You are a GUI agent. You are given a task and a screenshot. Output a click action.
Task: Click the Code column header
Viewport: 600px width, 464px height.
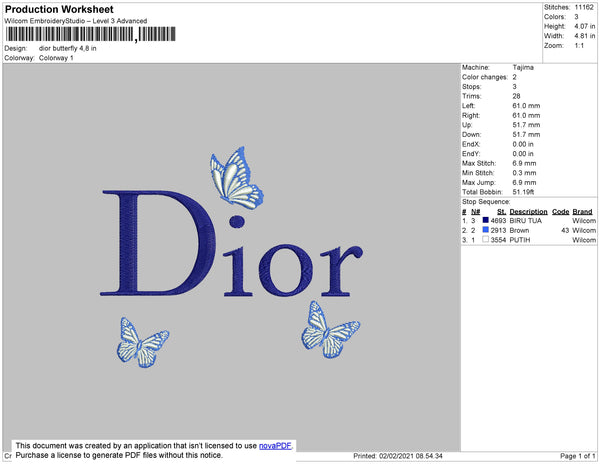pyautogui.click(x=561, y=212)
